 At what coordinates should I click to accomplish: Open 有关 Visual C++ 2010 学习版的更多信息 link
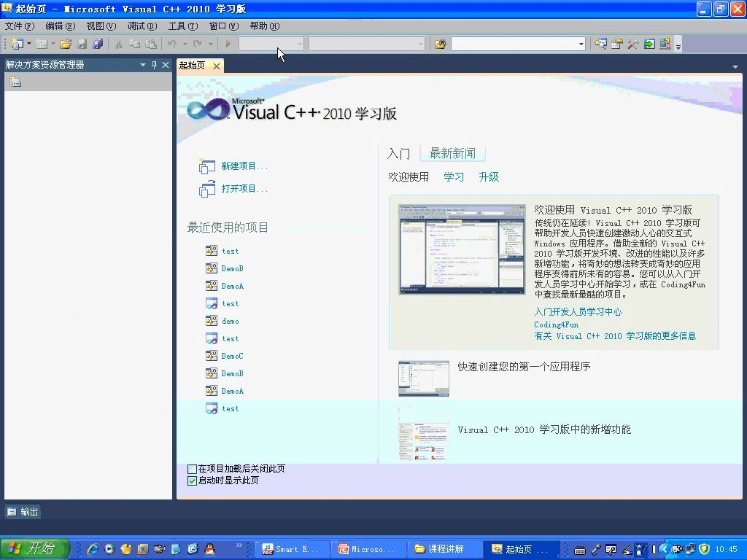(615, 336)
